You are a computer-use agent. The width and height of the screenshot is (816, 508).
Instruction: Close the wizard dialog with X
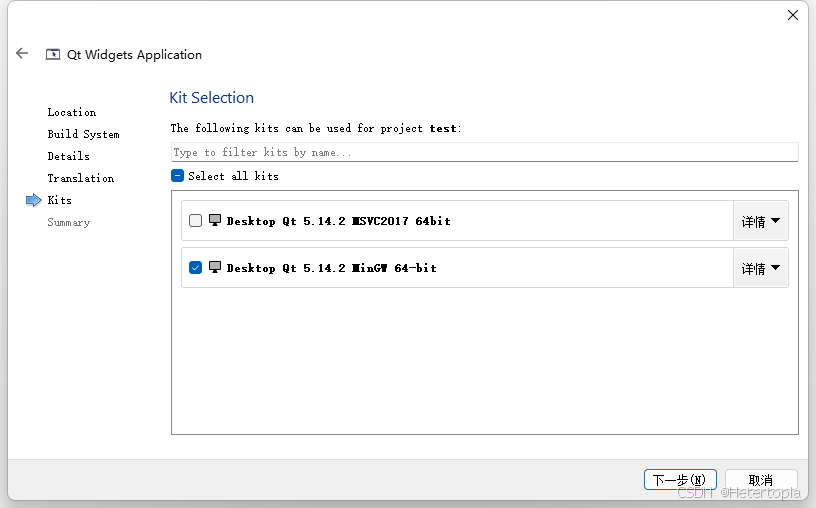coord(793,15)
